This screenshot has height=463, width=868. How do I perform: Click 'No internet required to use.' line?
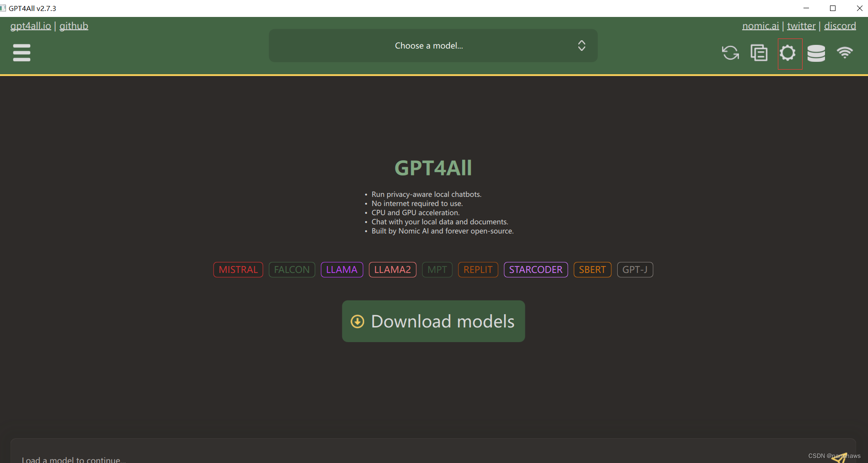417,203
